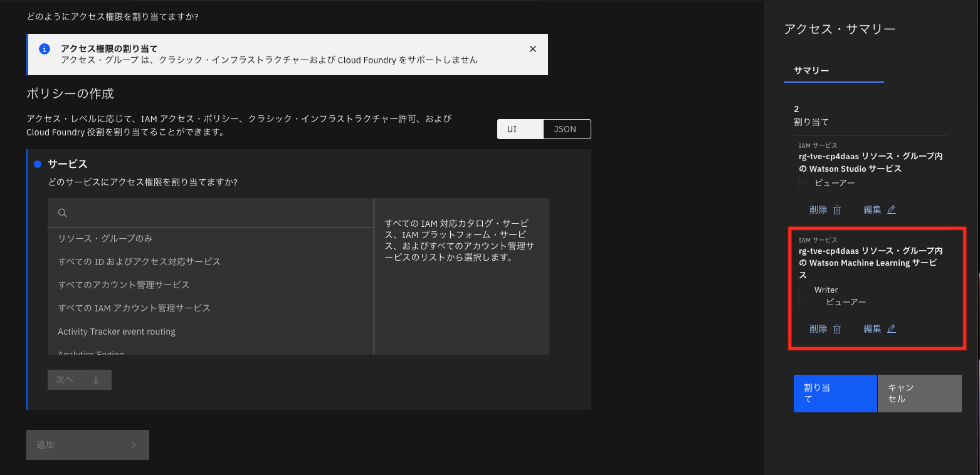Viewport: 980px width, 475px height.
Task: Click the pencil icon to edit Watson Studio policy
Action: tap(892, 209)
